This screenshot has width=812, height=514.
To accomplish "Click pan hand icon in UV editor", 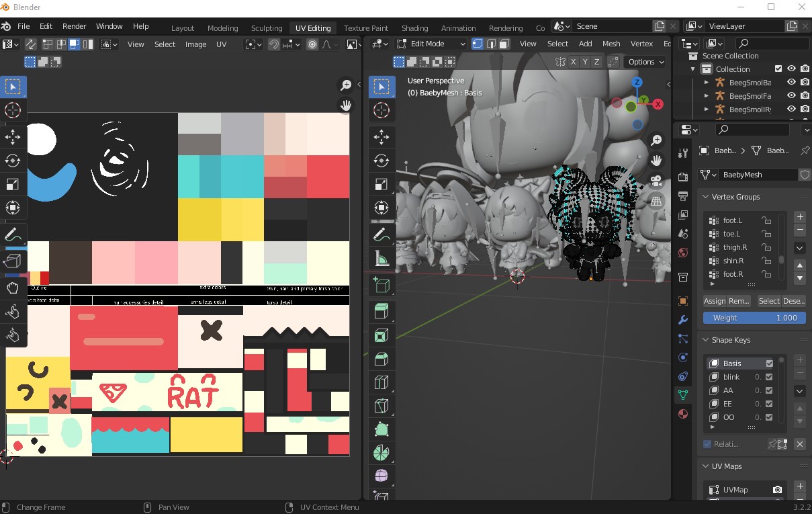I will (x=345, y=105).
